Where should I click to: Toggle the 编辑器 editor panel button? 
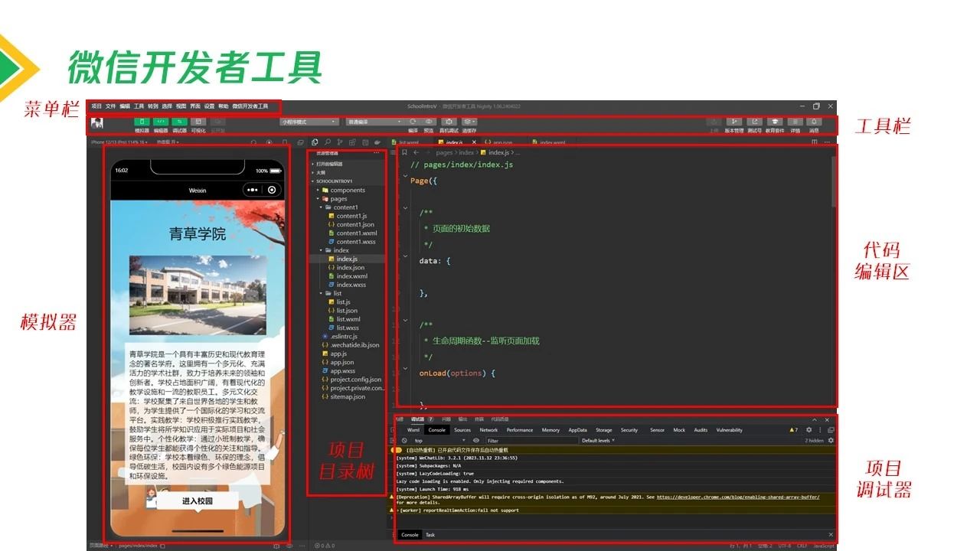(161, 122)
